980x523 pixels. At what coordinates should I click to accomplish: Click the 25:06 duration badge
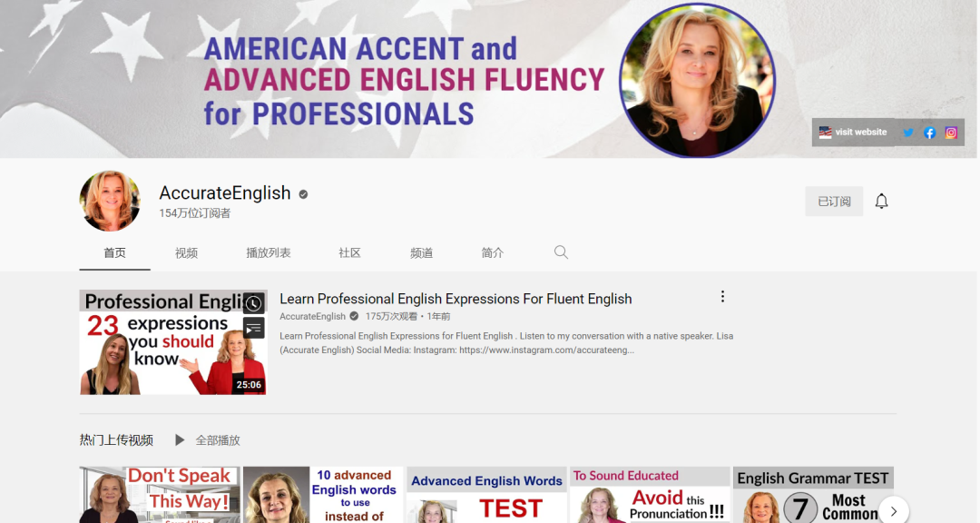(x=249, y=385)
